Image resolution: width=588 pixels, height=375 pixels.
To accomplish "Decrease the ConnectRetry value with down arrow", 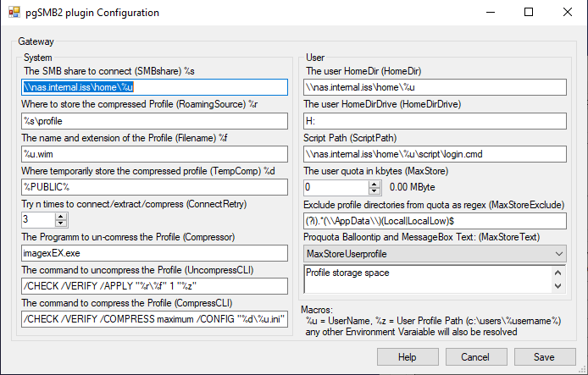I will click(x=61, y=223).
